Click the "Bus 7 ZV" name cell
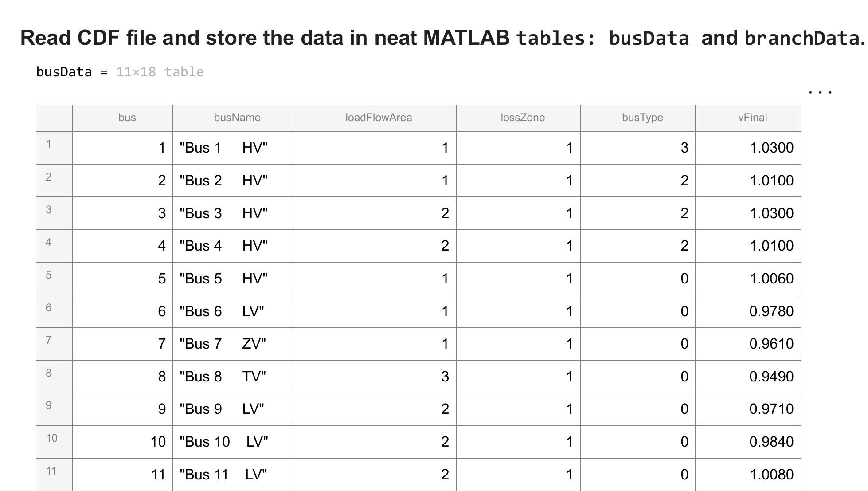This screenshot has height=491, width=868. 233,344
